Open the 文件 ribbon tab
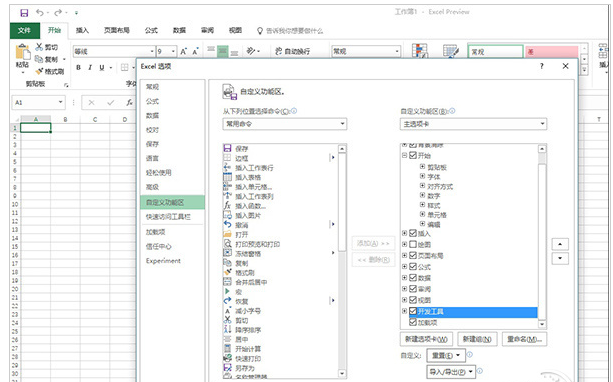This screenshot has width=613, height=382. (24, 30)
